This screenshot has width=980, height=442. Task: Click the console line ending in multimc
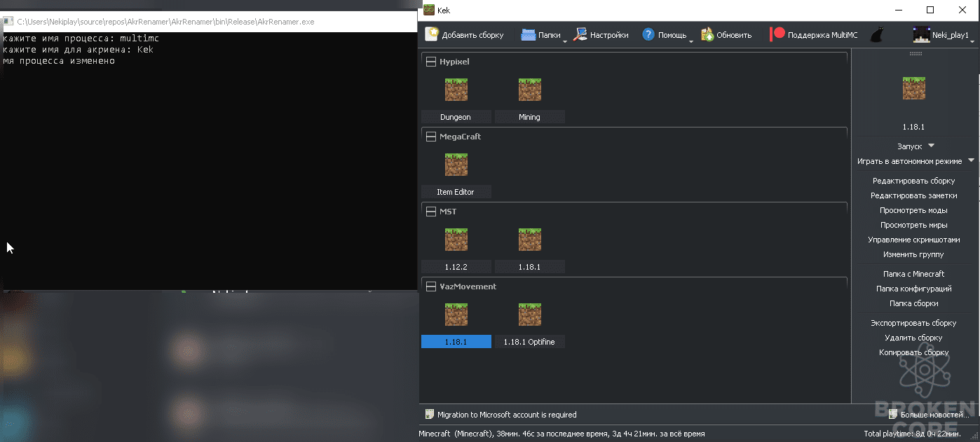coord(80,39)
